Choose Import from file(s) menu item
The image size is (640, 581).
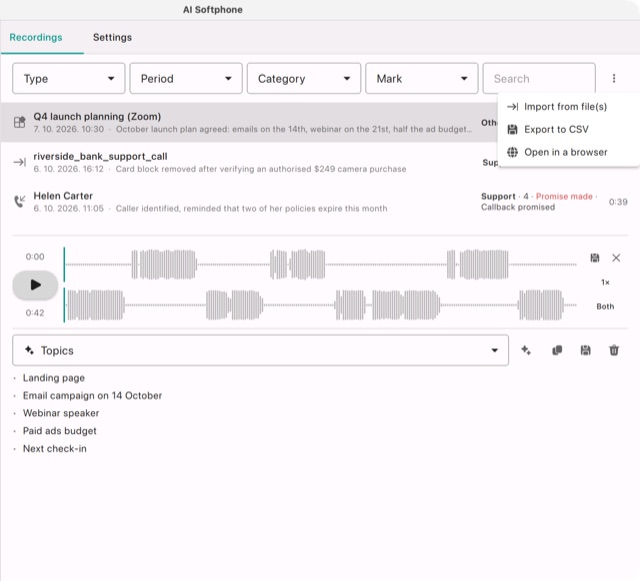[569, 107]
